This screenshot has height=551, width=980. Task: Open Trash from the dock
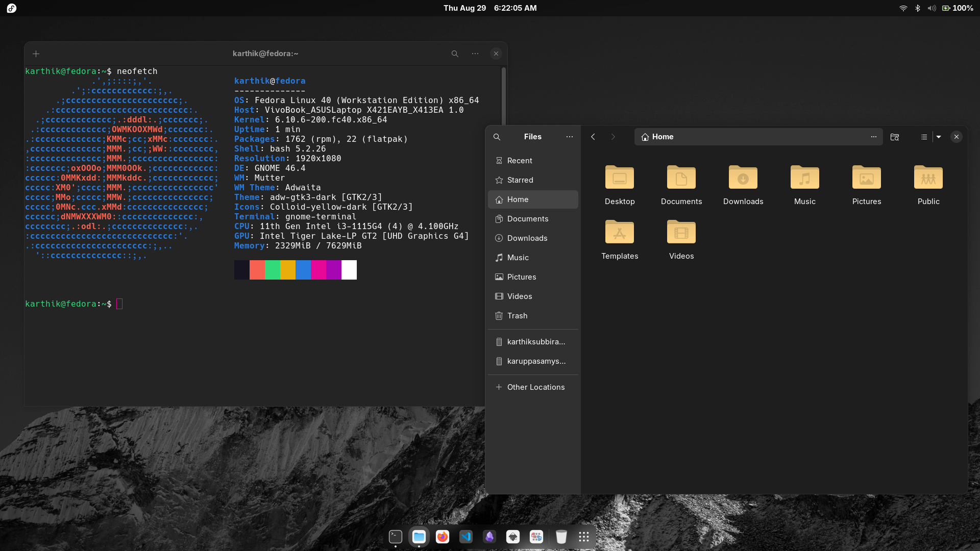pyautogui.click(x=561, y=537)
